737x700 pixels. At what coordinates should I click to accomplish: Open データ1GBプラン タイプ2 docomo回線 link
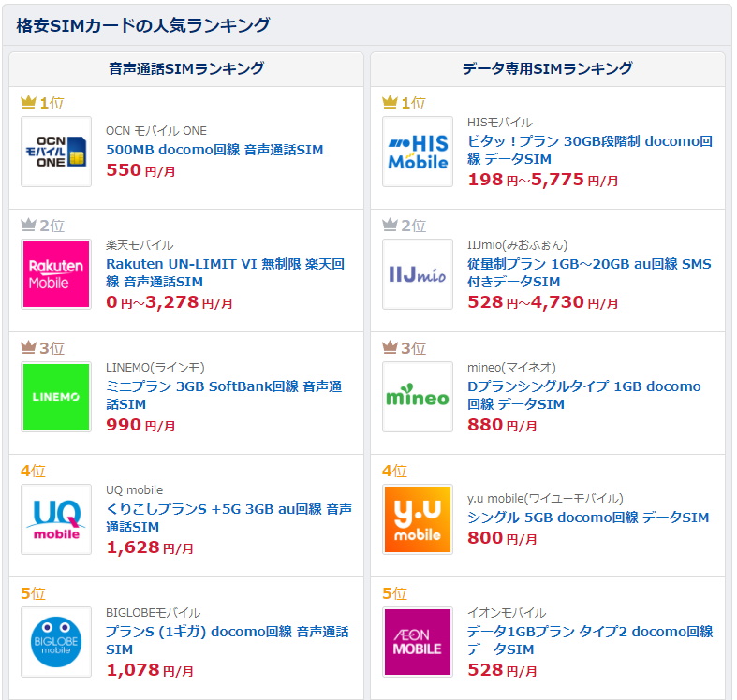pos(590,641)
